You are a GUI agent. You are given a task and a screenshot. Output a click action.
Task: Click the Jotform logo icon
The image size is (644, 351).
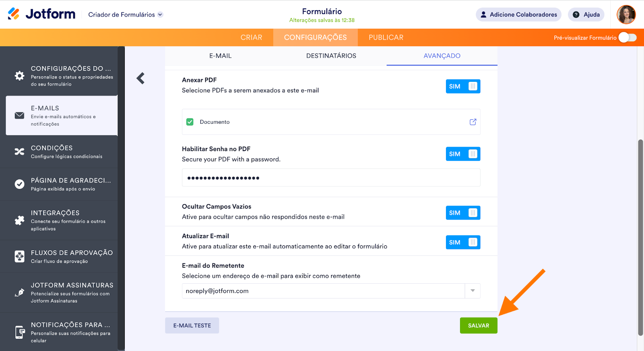14,14
